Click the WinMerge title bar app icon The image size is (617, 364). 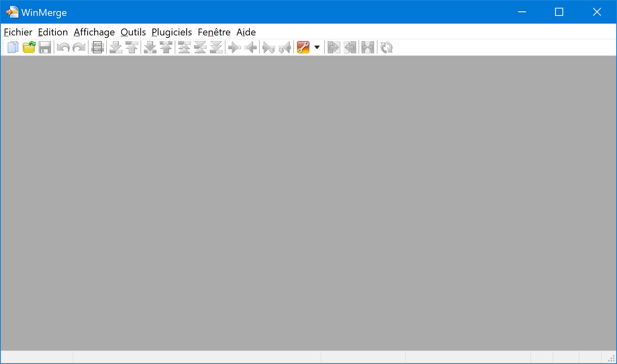click(x=12, y=12)
